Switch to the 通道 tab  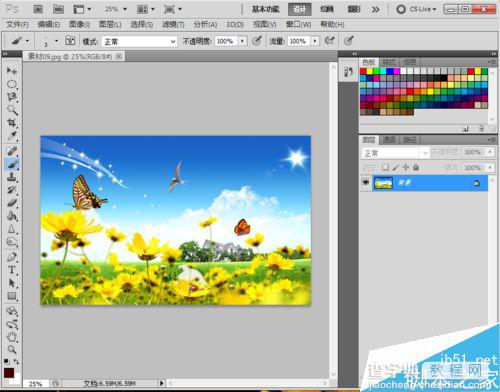[389, 140]
